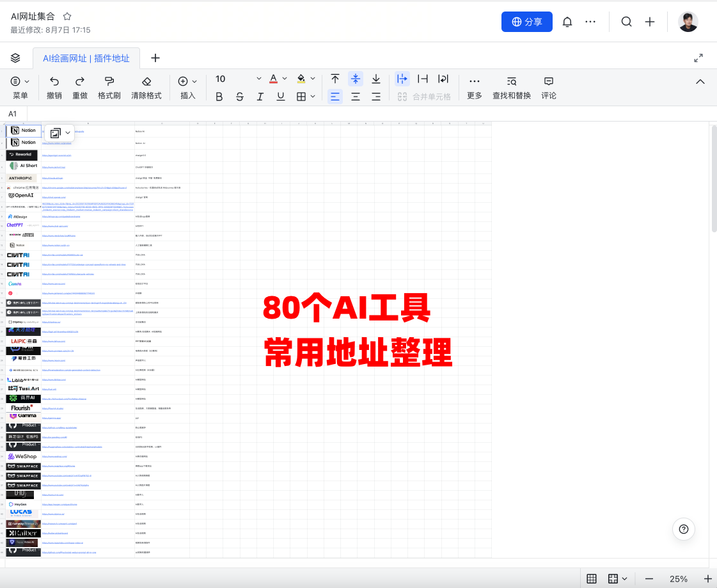
Task: Align text to vertical middle
Action: [355, 79]
